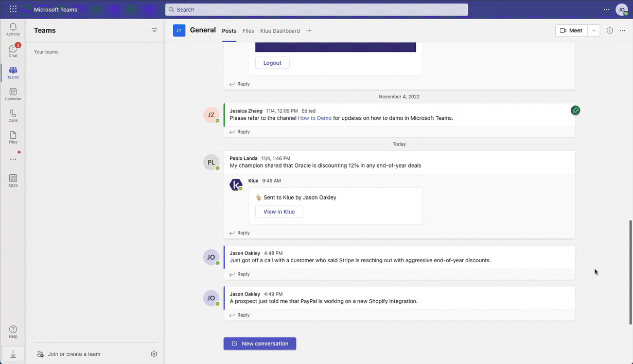
Task: Open the Files section in the sidebar
Action: (13, 137)
